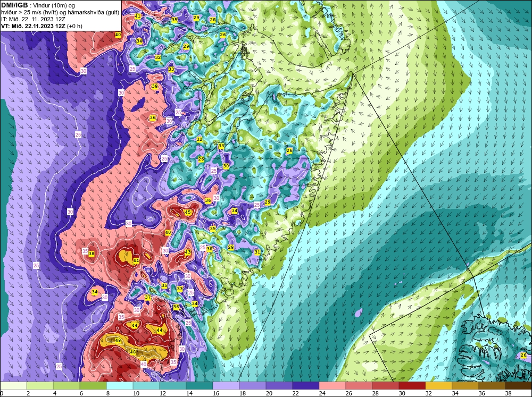Select the brown 36–38 m/s legend swatch
The width and height of the screenshot is (532, 397).
(x=492, y=385)
